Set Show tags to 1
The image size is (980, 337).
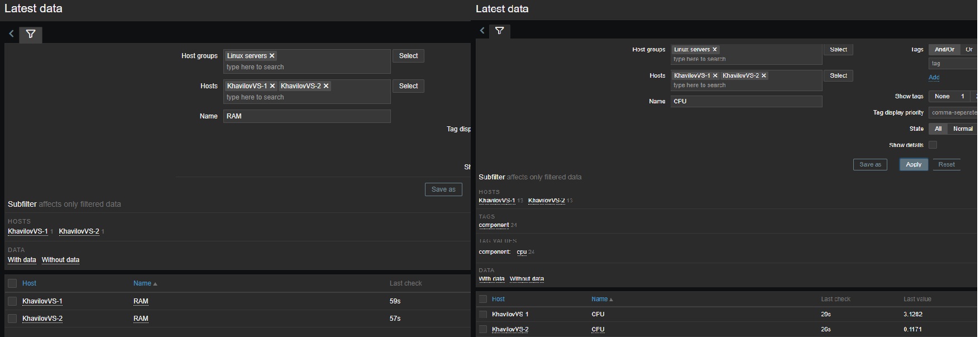tap(963, 96)
